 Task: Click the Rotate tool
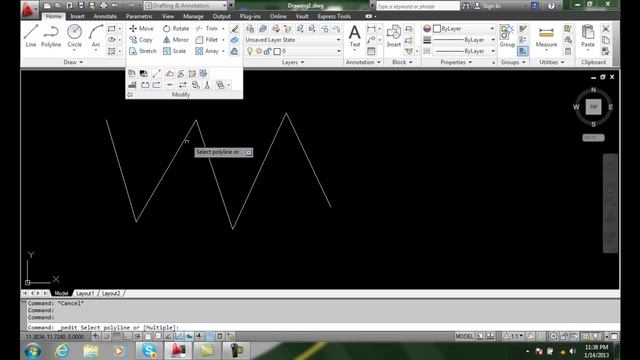176,29
